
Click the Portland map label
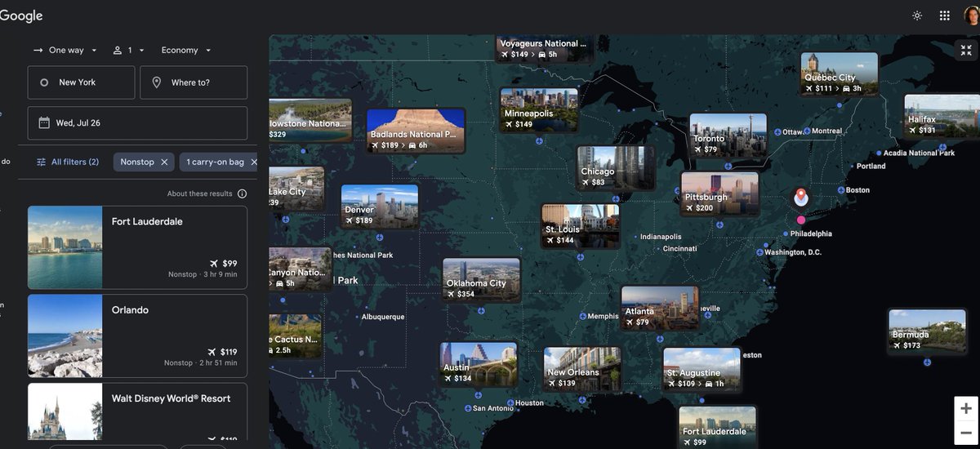[871, 167]
